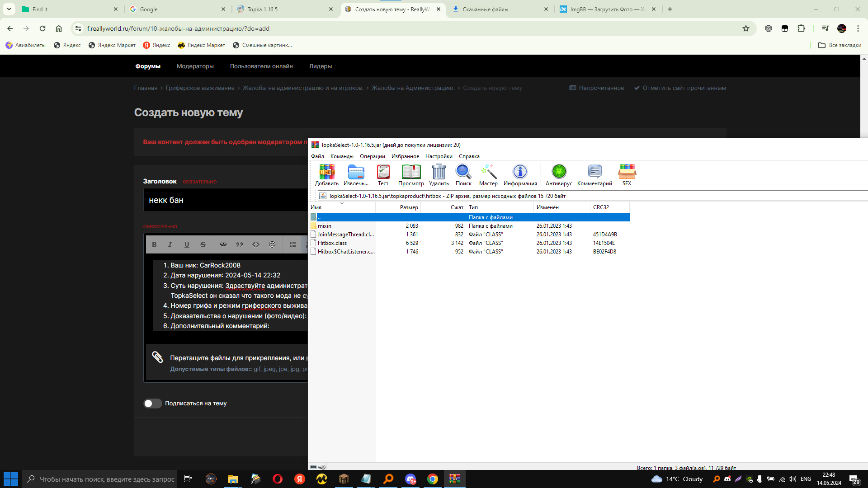Screen dimensions: 868x488
Task: Sort archive files by CRC32 column
Action: tap(610, 207)
